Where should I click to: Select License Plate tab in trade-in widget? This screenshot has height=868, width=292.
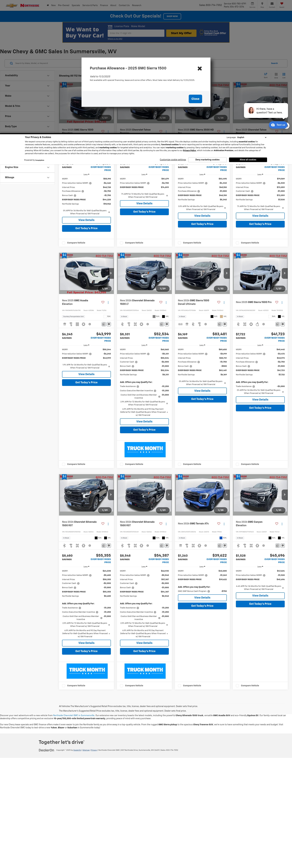point(122,26)
